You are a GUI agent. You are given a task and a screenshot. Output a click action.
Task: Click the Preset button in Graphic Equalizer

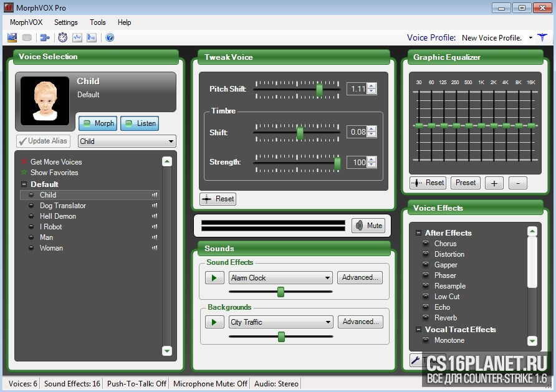(x=466, y=183)
